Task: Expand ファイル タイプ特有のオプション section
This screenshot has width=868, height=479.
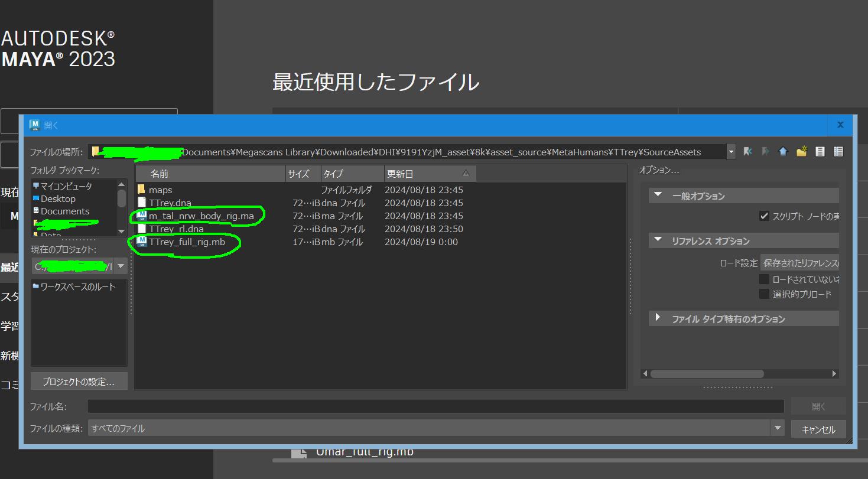Action: point(658,318)
